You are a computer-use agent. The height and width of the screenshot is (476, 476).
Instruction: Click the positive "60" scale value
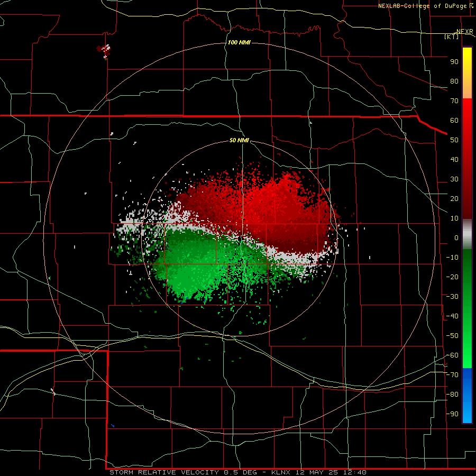(454, 121)
